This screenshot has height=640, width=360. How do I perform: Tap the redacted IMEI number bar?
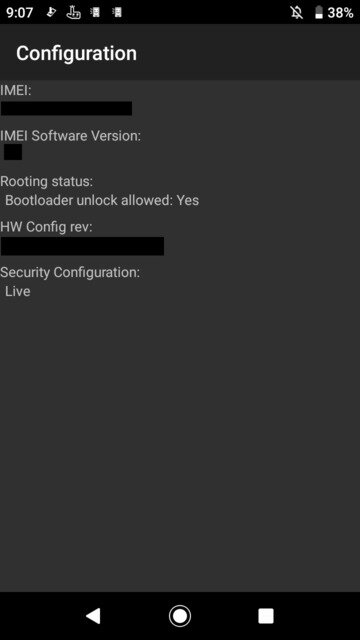(66, 109)
